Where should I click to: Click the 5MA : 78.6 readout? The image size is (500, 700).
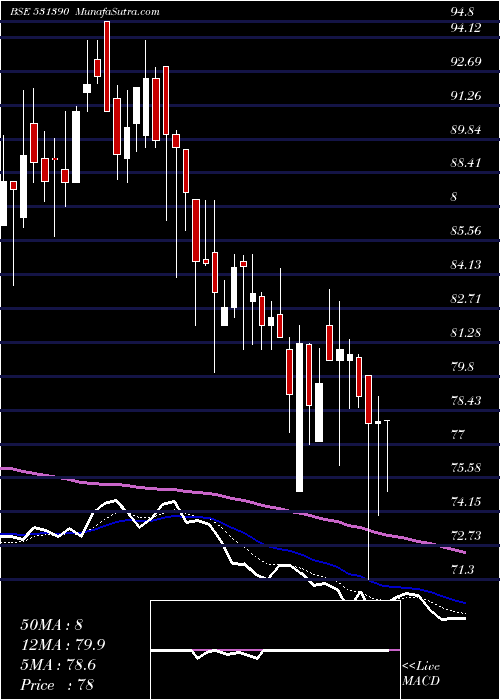[x=58, y=665]
